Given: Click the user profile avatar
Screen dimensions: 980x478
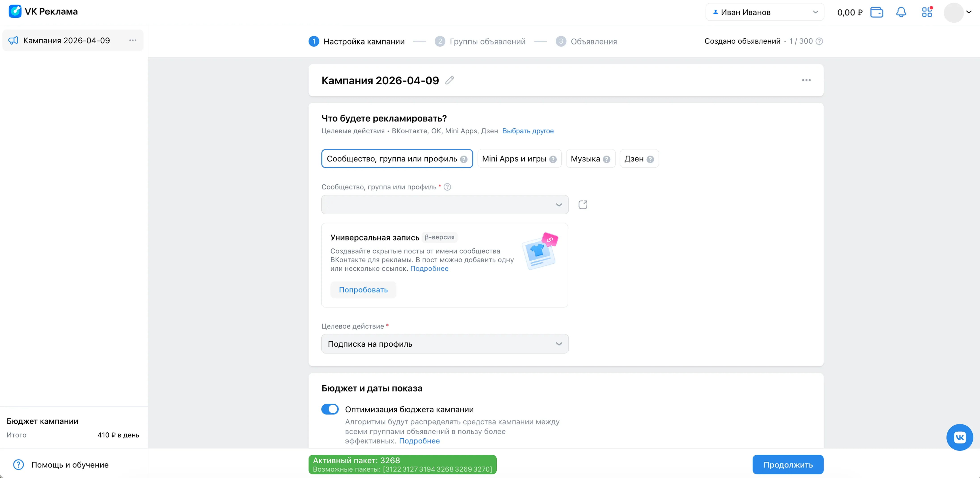Looking at the screenshot, I should tap(953, 13).
